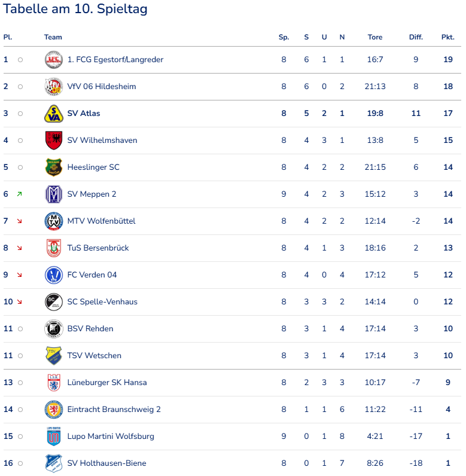Screen dimensions: 466x476
Task: Click the Tore column header
Action: [x=375, y=37]
